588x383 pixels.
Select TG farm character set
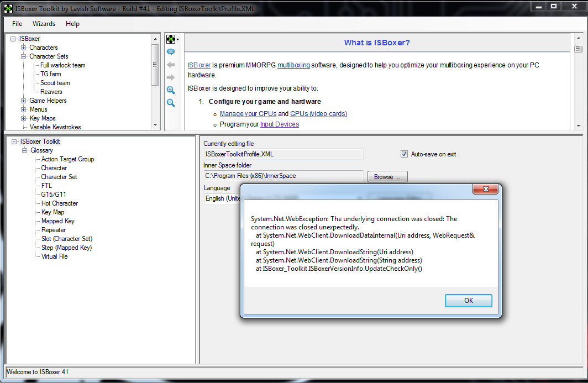point(51,74)
